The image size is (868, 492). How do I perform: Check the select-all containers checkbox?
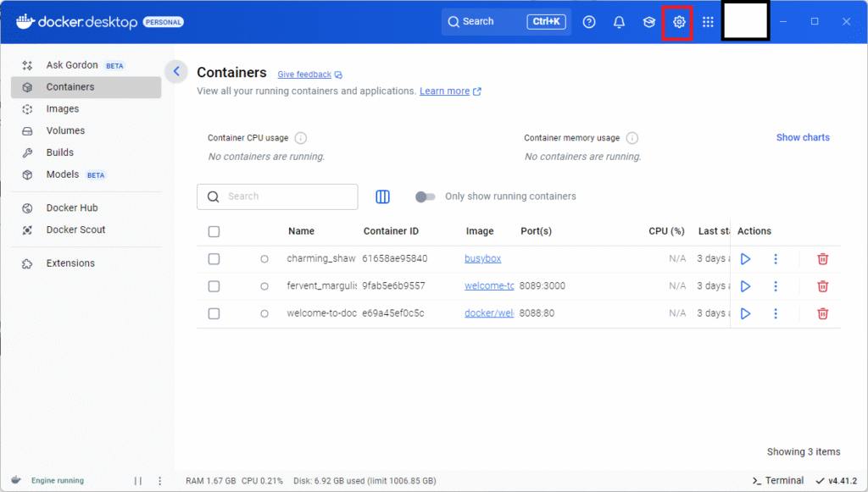coord(214,232)
